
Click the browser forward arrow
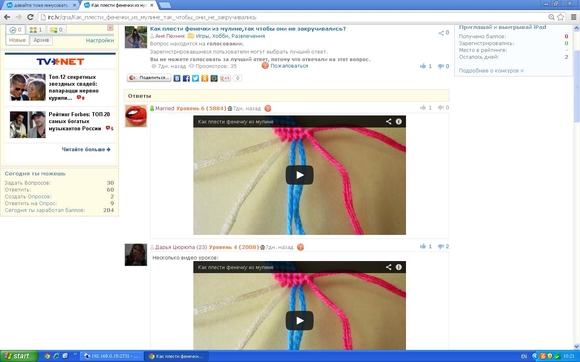18,17
